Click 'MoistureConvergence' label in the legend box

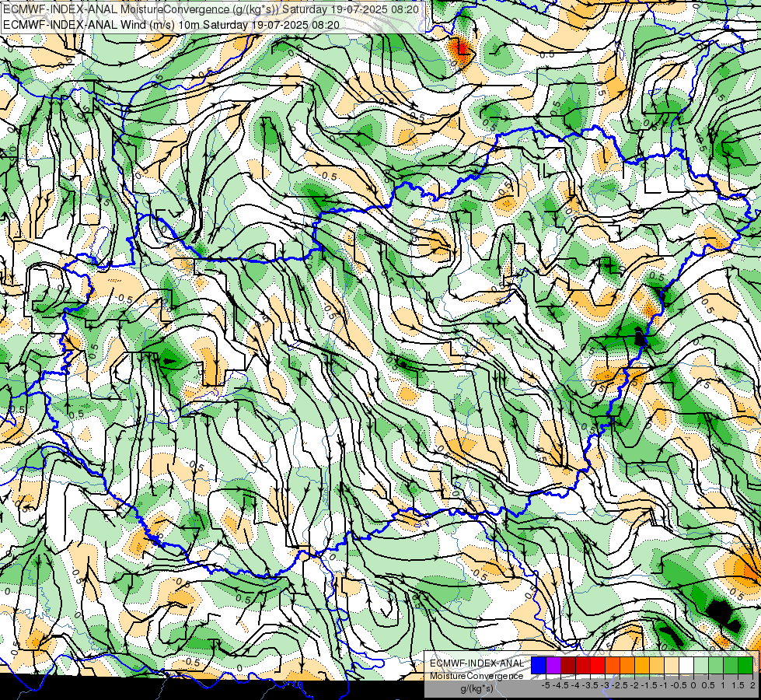pyautogui.click(x=476, y=676)
